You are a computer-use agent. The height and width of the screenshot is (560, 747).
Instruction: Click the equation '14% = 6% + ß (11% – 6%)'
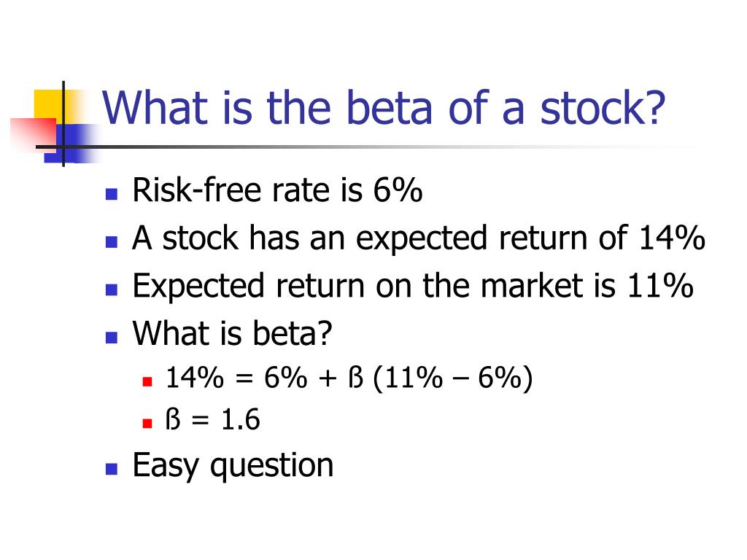point(349,378)
